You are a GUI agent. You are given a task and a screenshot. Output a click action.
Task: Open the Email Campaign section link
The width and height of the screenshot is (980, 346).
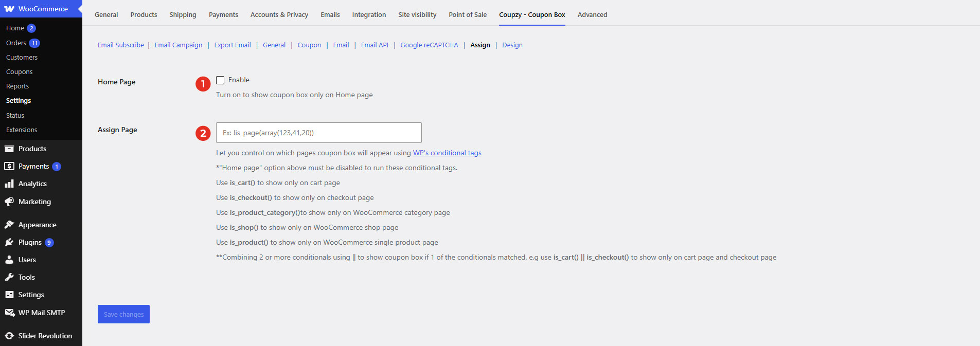179,45
